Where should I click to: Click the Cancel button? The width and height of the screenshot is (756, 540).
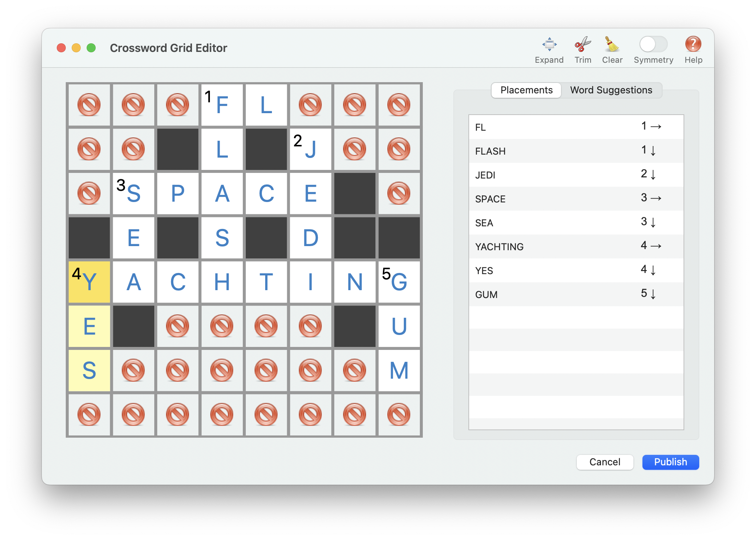[605, 462]
